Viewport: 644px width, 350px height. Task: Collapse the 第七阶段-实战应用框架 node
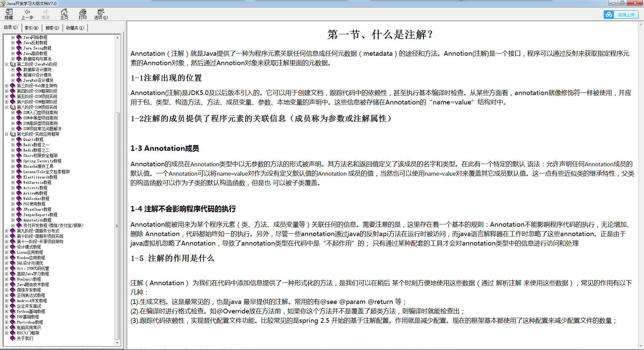[6, 134]
